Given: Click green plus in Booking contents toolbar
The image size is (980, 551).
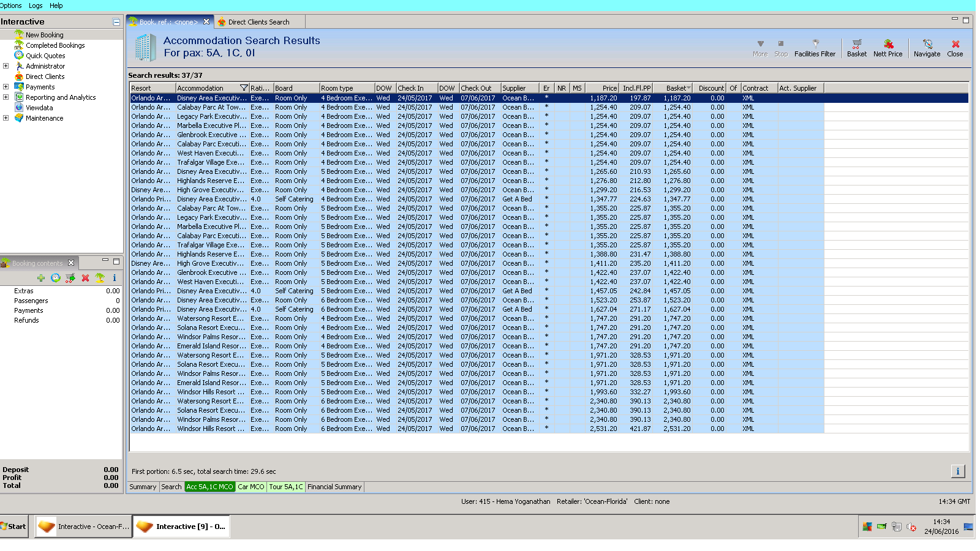Looking at the screenshot, I should click(41, 278).
